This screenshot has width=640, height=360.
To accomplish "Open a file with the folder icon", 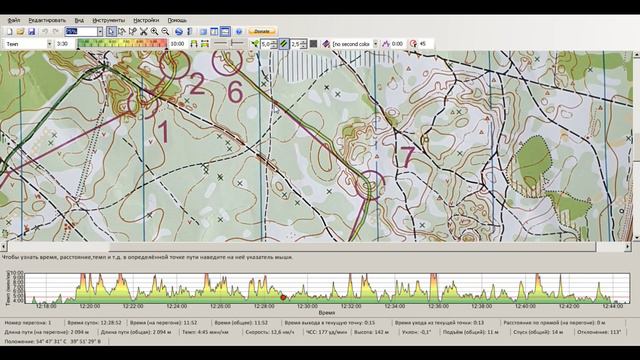I will (x=20, y=31).
